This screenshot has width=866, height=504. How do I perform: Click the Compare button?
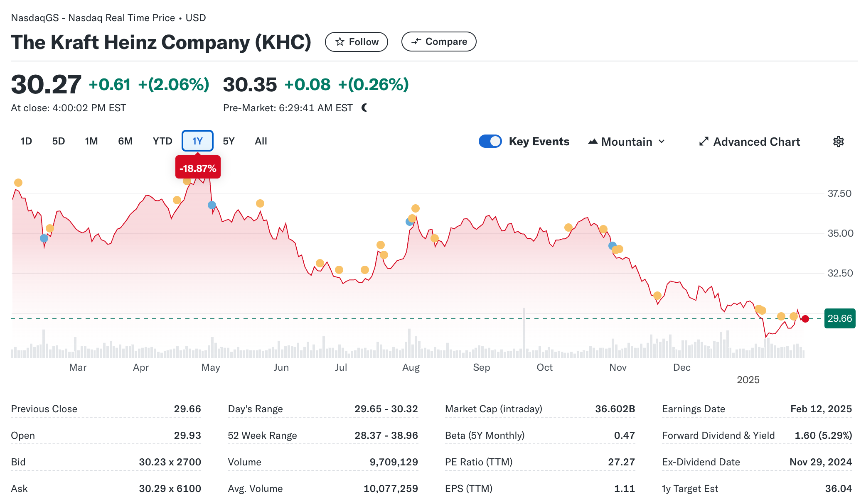coord(439,42)
